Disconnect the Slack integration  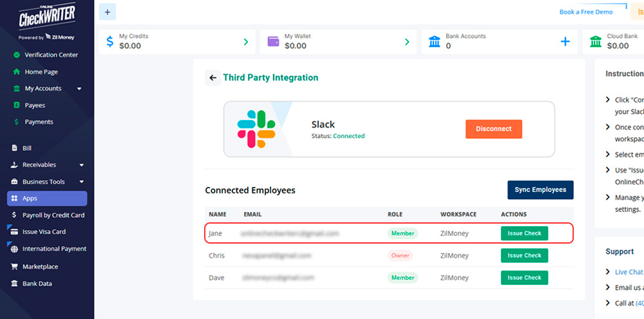pyautogui.click(x=493, y=129)
